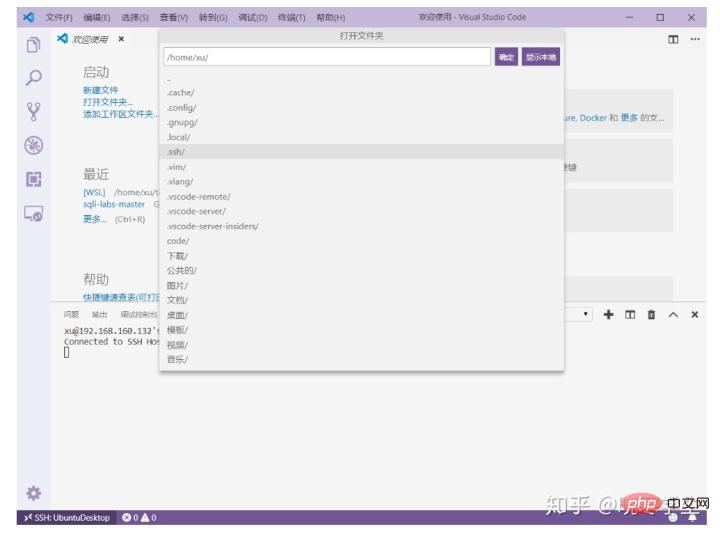Open the Debug menu (调试)
720x536 pixels.
(x=253, y=17)
